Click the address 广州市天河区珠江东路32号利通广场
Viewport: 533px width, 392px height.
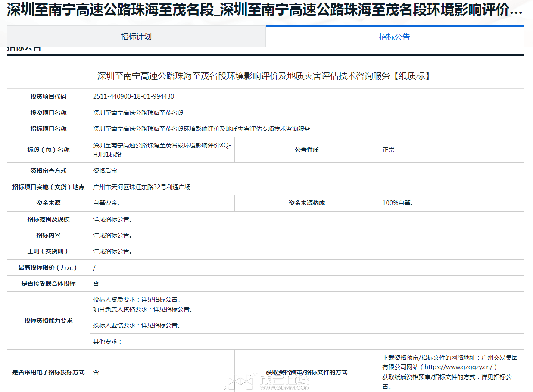[142, 187]
